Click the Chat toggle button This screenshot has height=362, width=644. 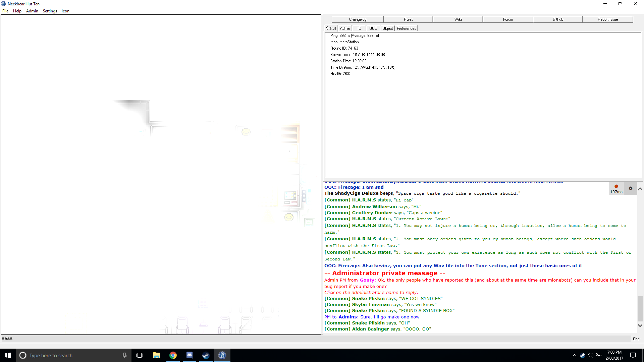pos(637,339)
